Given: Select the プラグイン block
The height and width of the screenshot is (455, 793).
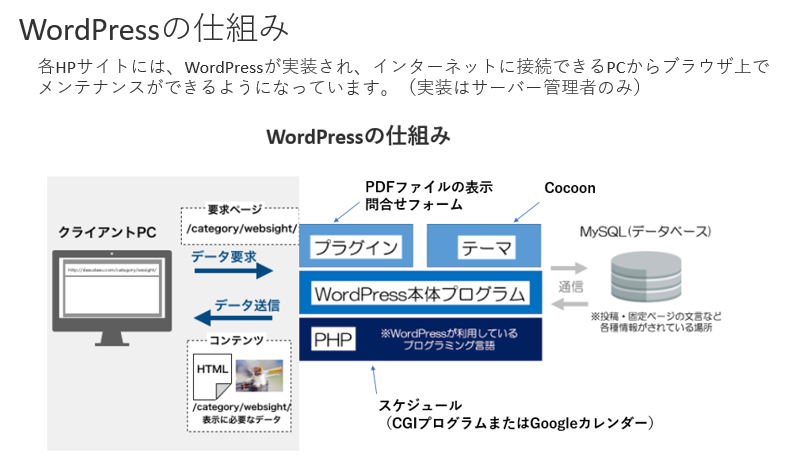Looking at the screenshot, I should point(357,248).
